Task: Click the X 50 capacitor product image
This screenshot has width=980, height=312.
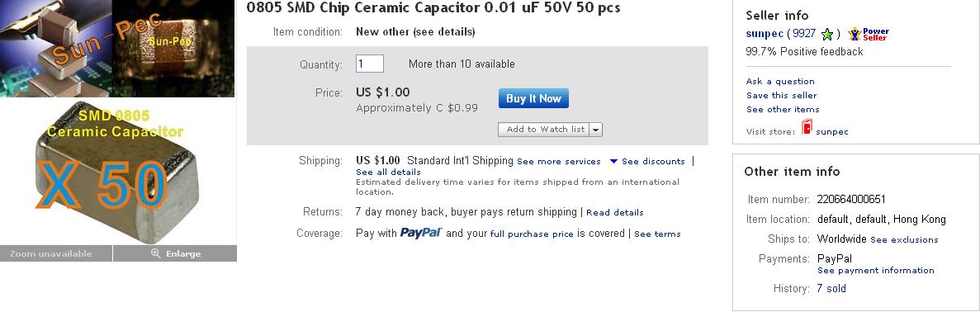Action: tap(118, 171)
